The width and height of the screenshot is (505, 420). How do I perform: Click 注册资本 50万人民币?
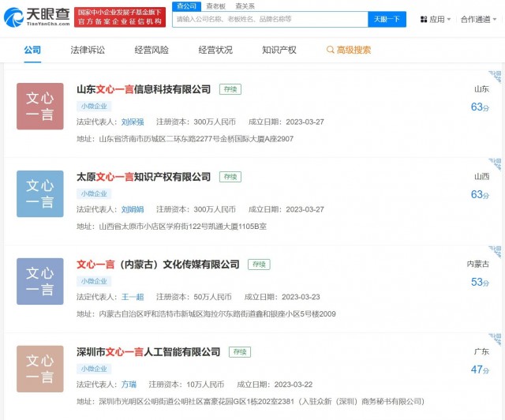tap(194, 297)
